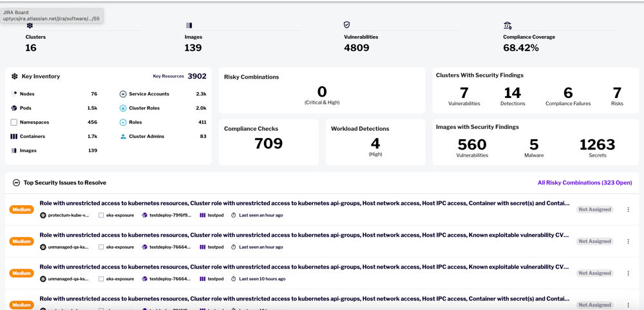This screenshot has width=644, height=310.
Task: Click the 1263 Secrets images finding
Action: (x=597, y=146)
